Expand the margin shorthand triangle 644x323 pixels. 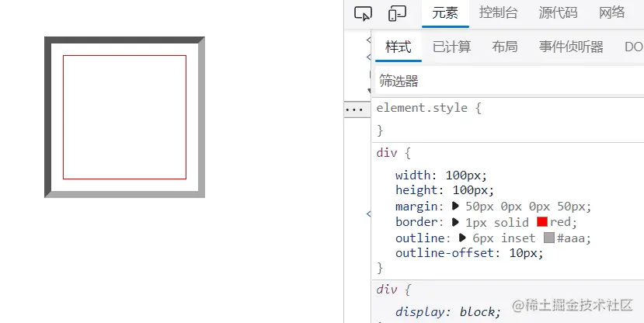(x=455, y=206)
